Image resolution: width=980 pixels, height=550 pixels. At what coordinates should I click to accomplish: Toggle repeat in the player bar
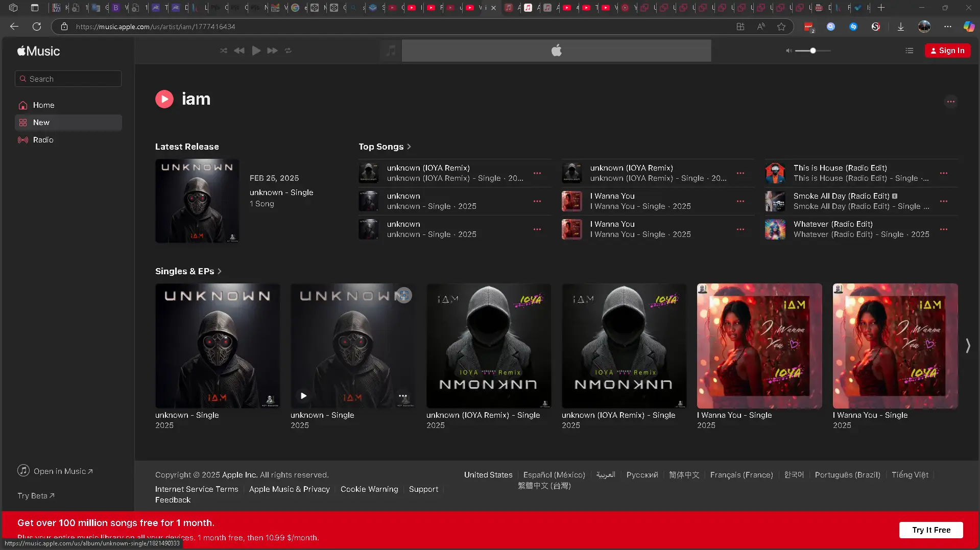coord(288,51)
